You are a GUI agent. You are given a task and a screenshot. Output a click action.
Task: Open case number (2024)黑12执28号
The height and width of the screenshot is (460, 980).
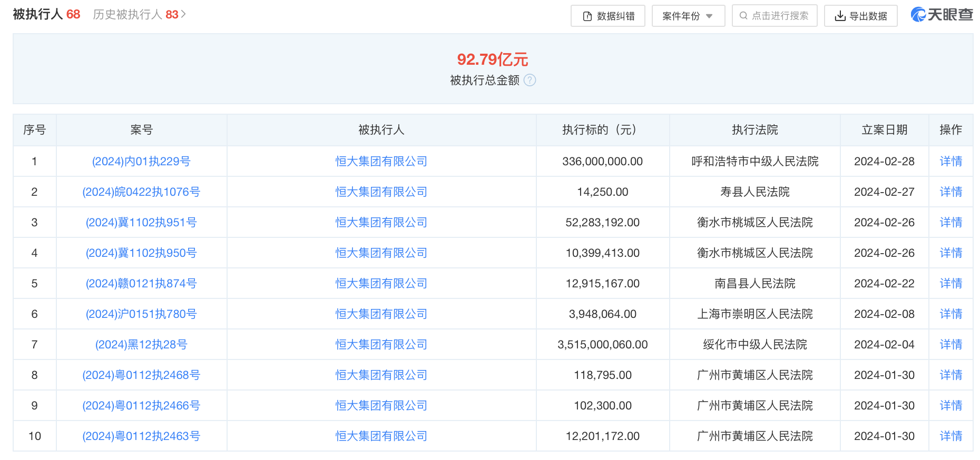tap(141, 345)
